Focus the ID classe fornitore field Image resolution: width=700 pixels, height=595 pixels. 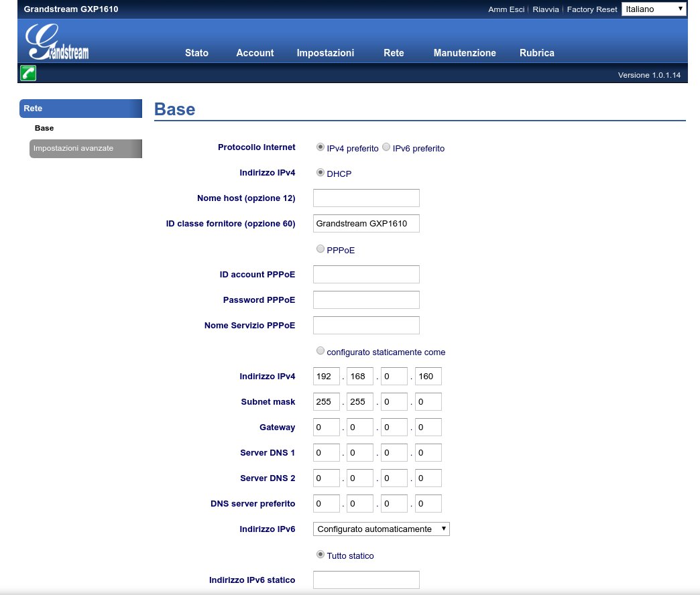[x=366, y=223]
